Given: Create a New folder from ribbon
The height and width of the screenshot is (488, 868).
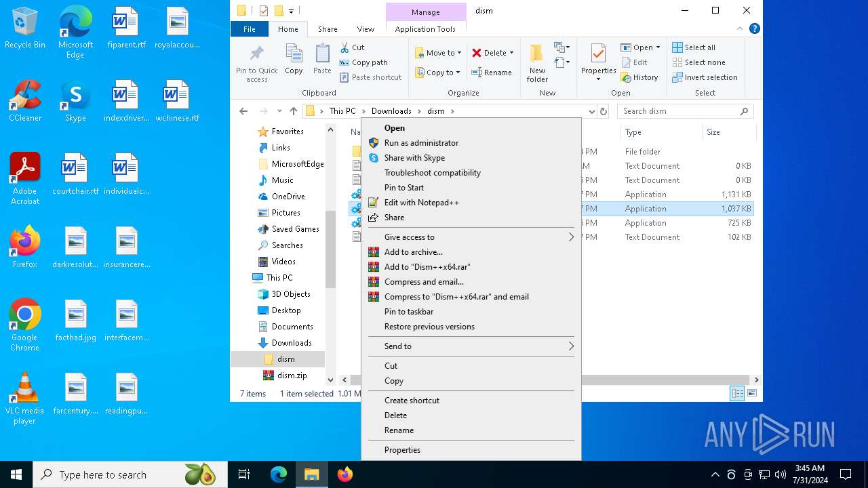Looking at the screenshot, I should click(x=537, y=63).
